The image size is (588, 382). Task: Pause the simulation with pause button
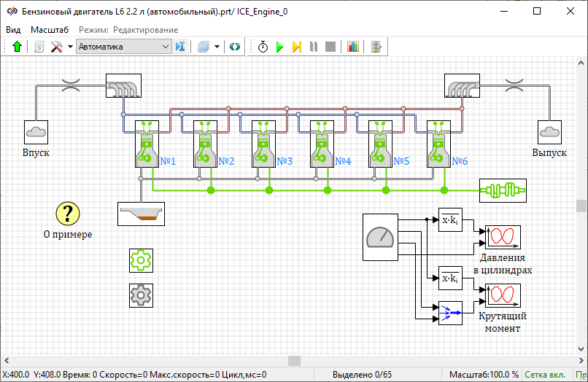click(x=314, y=47)
